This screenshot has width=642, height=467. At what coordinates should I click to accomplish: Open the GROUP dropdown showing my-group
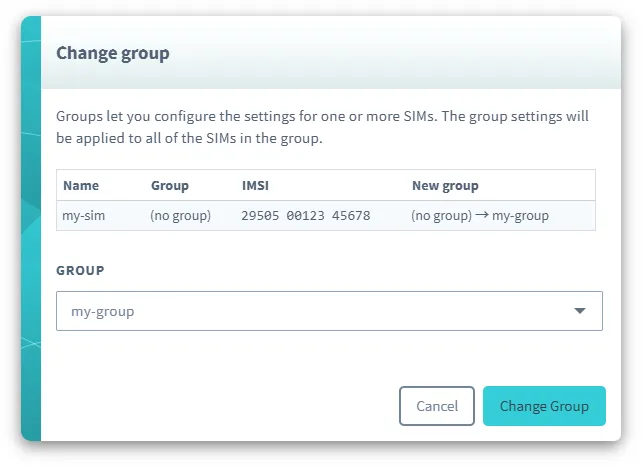(329, 311)
